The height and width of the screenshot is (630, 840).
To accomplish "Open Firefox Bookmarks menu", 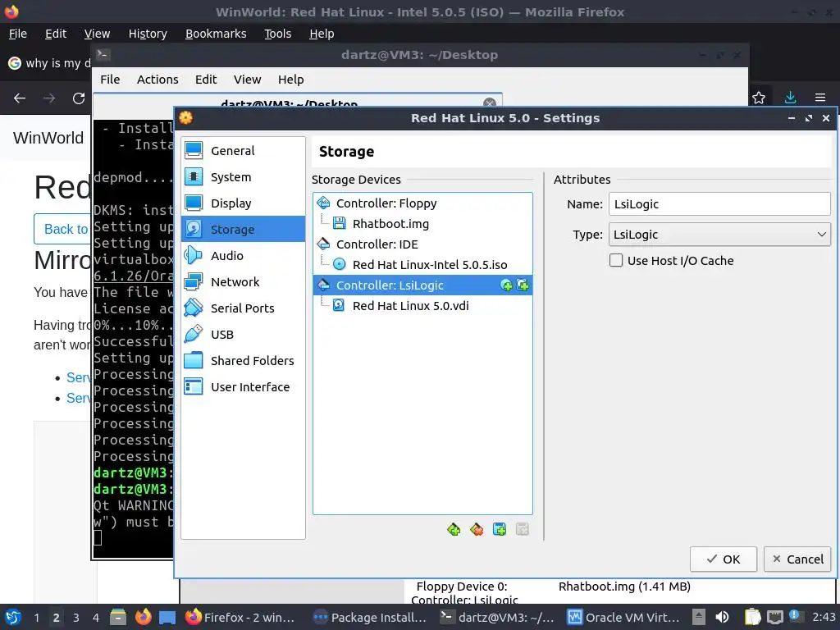I will pos(216,34).
